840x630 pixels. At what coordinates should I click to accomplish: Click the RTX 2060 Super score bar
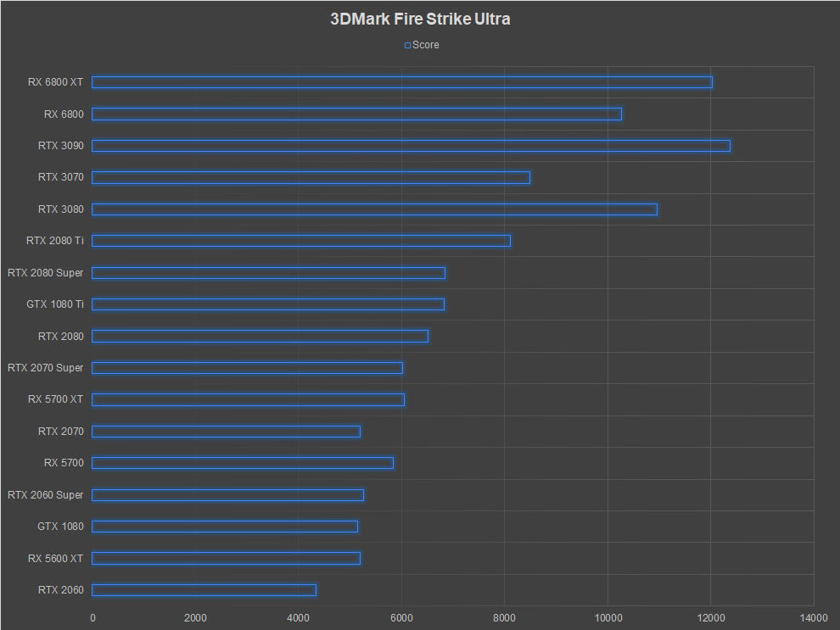pos(227,495)
